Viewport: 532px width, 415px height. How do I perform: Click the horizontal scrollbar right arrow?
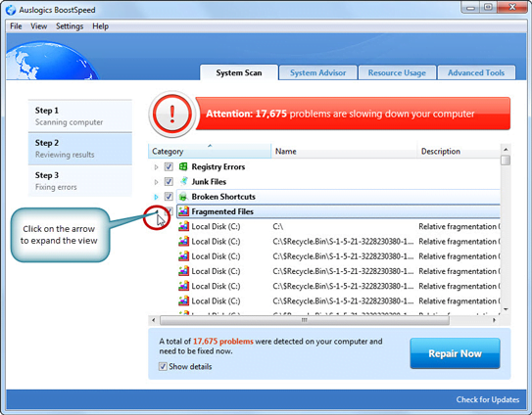click(494, 320)
